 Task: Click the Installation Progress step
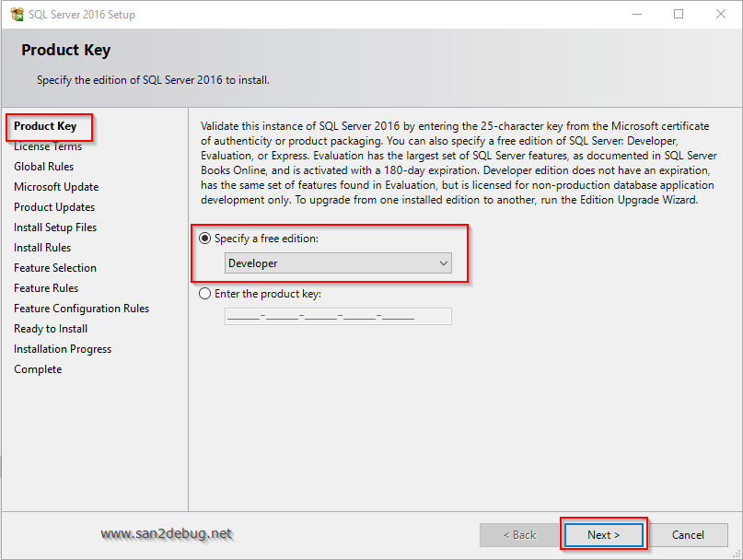coord(63,349)
